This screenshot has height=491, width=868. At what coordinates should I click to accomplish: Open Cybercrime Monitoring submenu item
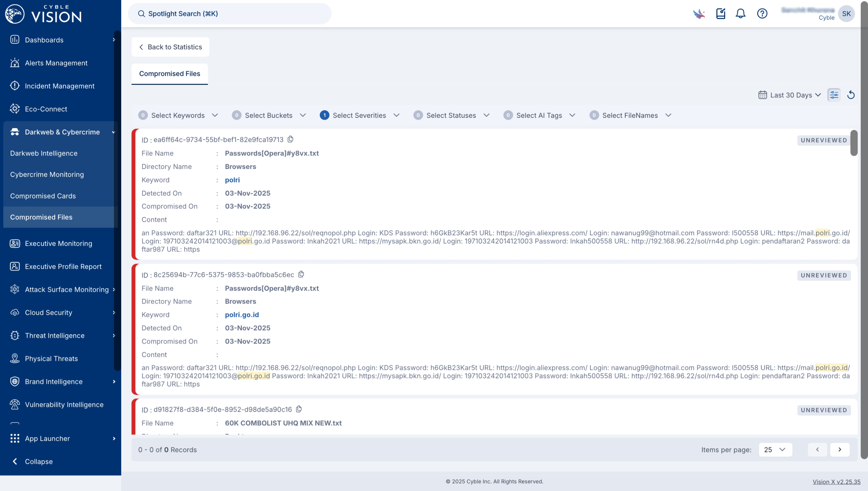pos(47,174)
